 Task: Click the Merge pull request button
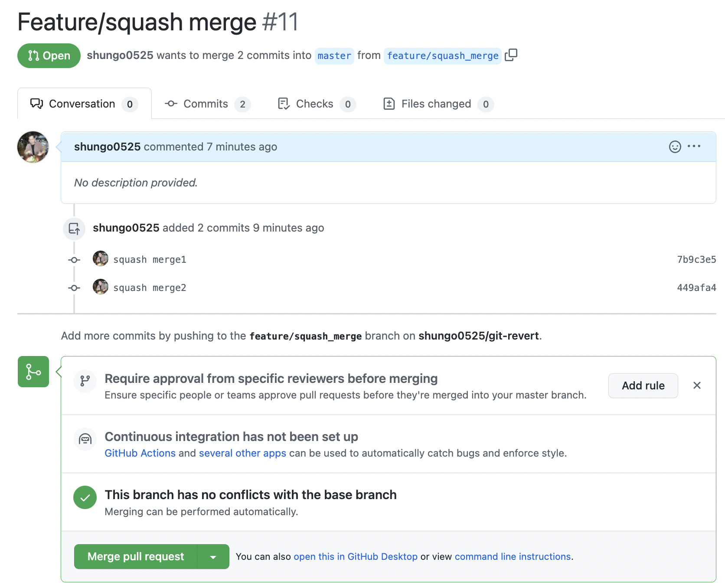[136, 556]
